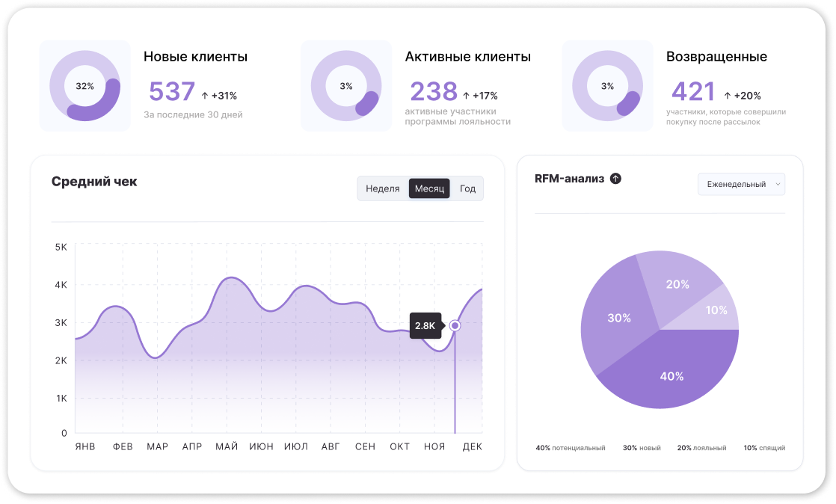This screenshot has height=504, width=836.
Task: Click the Активные клиенты 3% donut chart
Action: click(x=346, y=86)
